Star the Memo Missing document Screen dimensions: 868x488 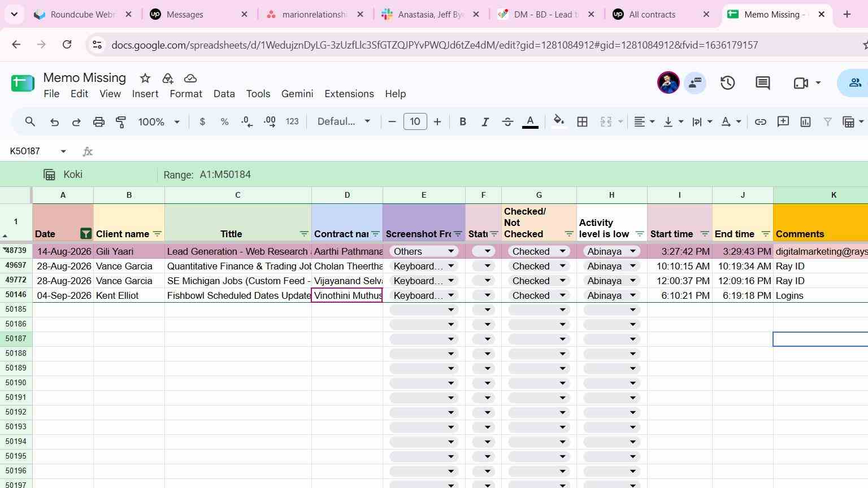point(145,78)
